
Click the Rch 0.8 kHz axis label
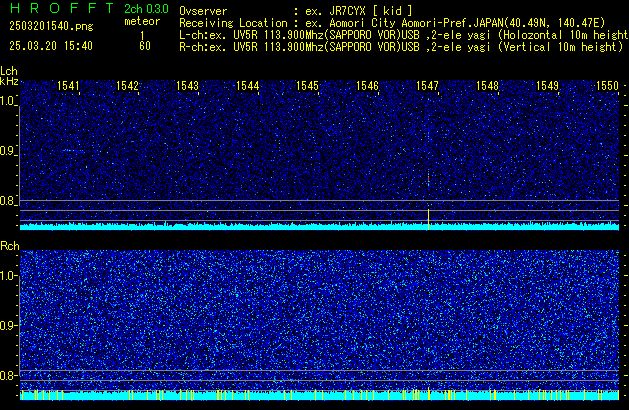pos(8,375)
